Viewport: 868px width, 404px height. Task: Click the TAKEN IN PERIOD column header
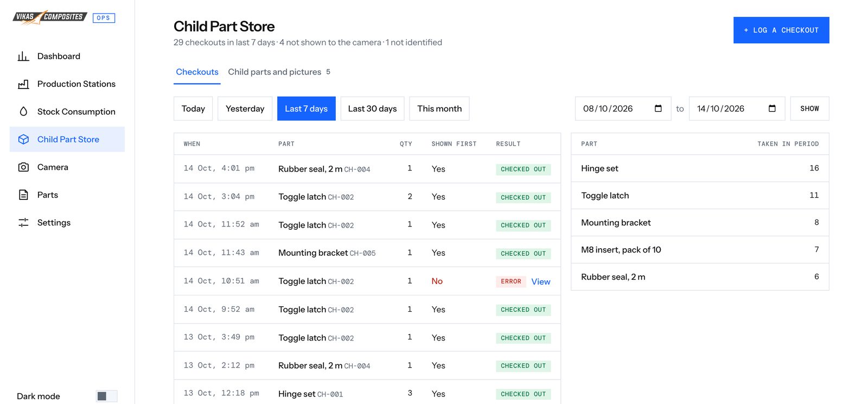[788, 144]
